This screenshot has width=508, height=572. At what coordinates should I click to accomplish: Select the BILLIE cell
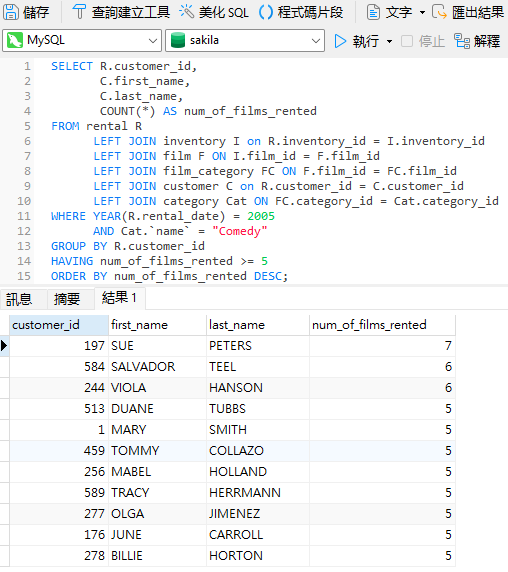(158, 556)
